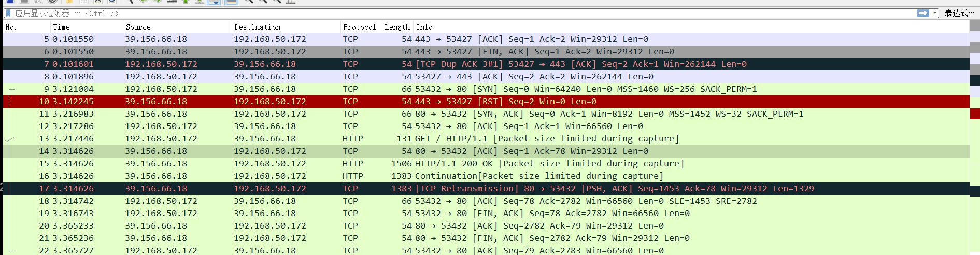Select packet 5 with Seq=1 Ack=2 ACK
Image resolution: width=980 pixels, height=255 pixels.
click(486, 39)
